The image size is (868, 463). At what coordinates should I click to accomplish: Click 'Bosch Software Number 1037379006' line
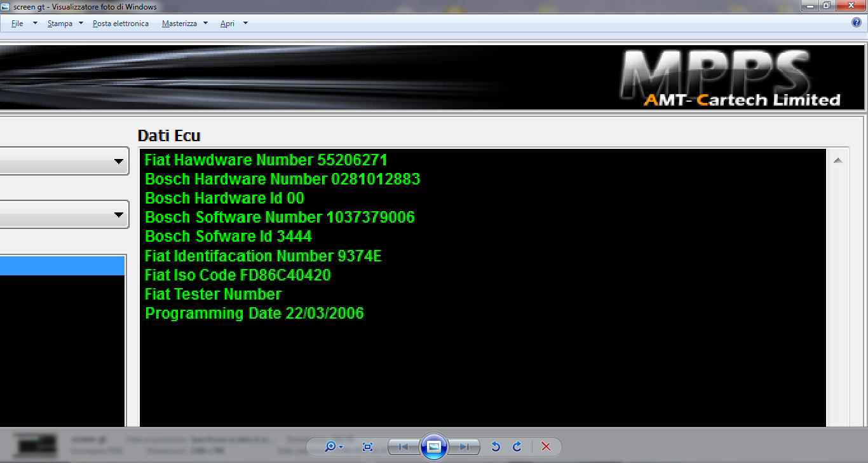(280, 217)
